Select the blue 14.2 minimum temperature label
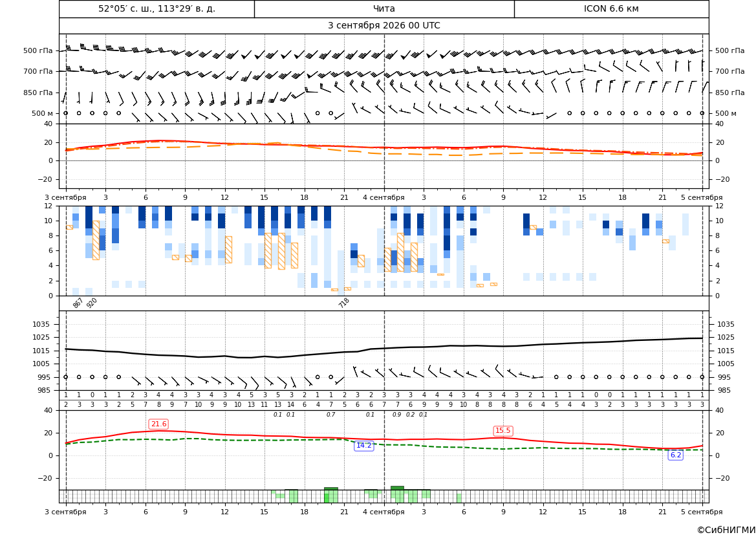 pyautogui.click(x=363, y=445)
